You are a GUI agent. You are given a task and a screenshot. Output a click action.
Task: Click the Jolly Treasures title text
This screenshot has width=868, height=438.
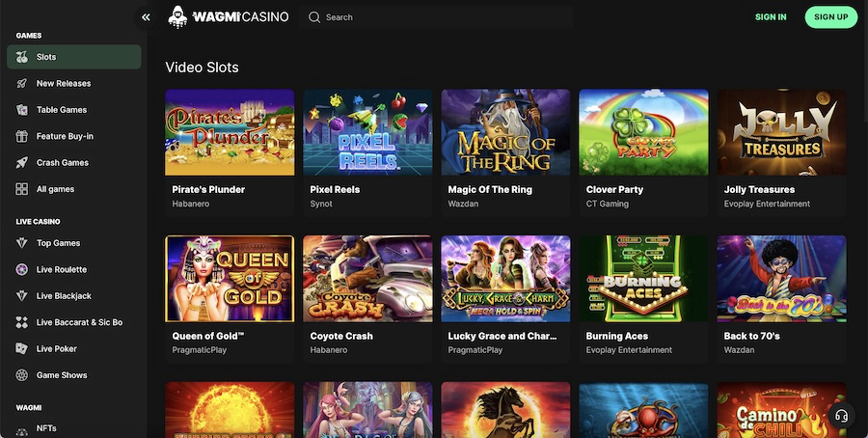click(759, 189)
